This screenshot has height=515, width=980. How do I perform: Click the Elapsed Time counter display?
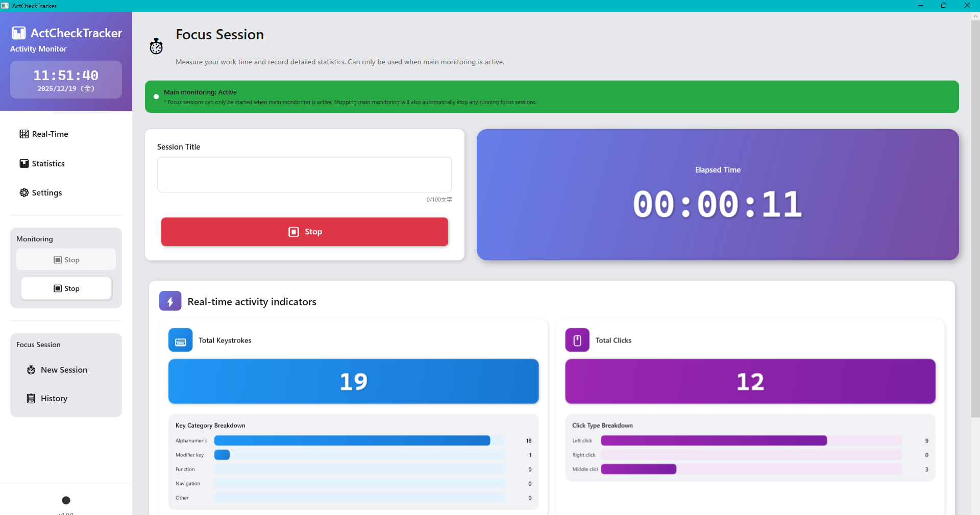tap(717, 204)
